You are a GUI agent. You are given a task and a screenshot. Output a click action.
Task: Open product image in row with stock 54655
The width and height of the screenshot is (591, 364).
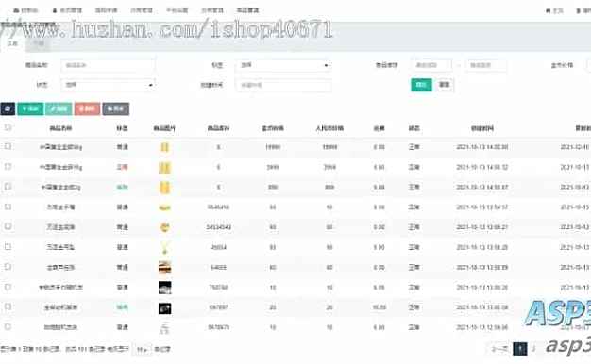164,267
